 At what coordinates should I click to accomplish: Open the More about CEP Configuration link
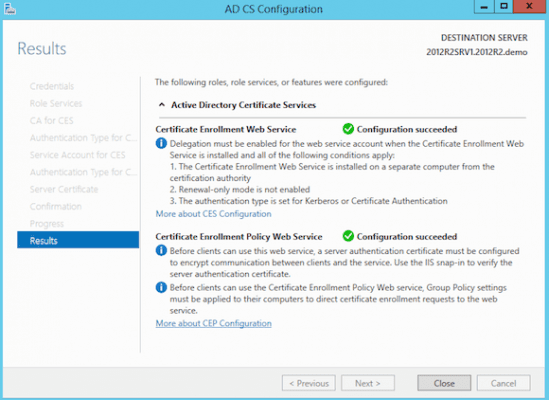[x=214, y=323]
